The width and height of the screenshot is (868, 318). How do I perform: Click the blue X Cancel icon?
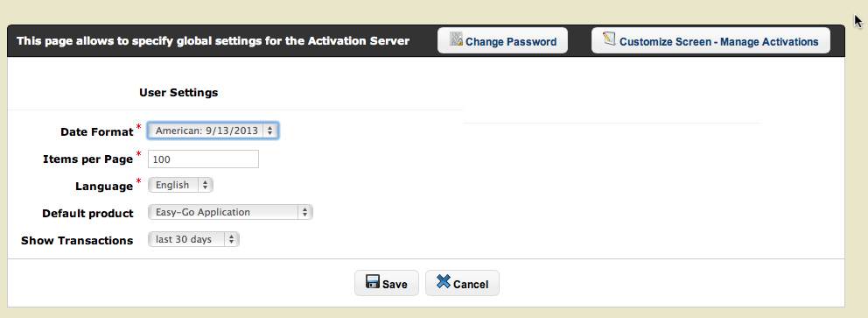pyautogui.click(x=444, y=281)
